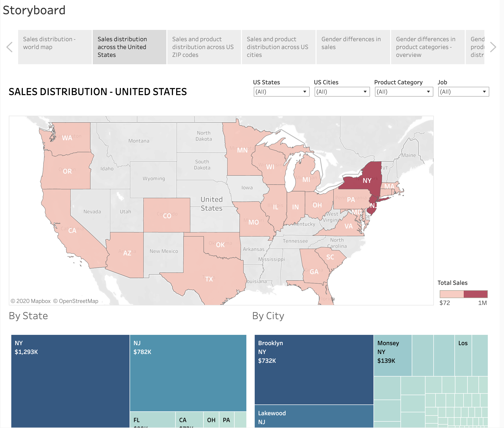Select US ZIP codes distribution story tab
504x428 pixels.
pyautogui.click(x=204, y=47)
